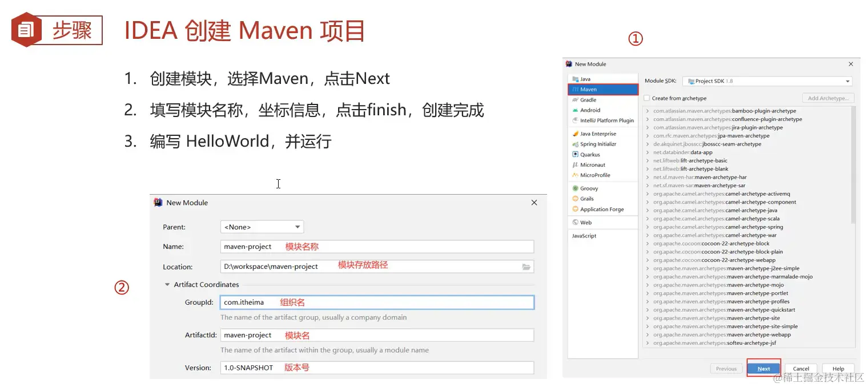Click the folder browse icon in Location field
Viewport: 868px width, 387px height.
[x=526, y=267]
